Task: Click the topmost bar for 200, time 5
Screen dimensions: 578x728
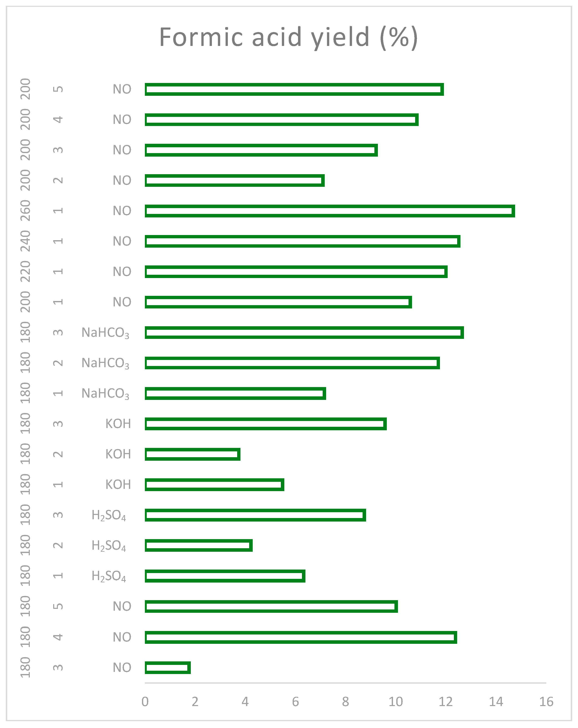Action: tap(294, 90)
